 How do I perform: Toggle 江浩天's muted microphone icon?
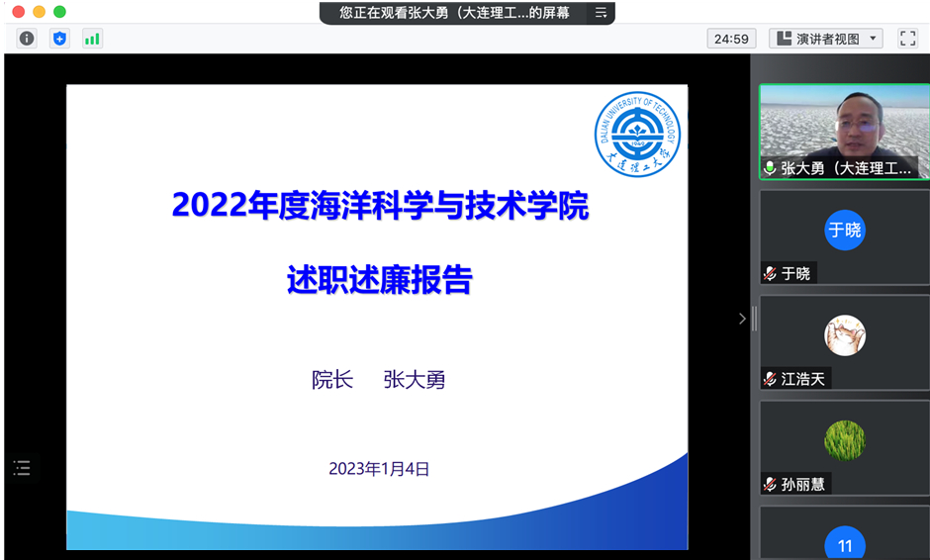[770, 379]
